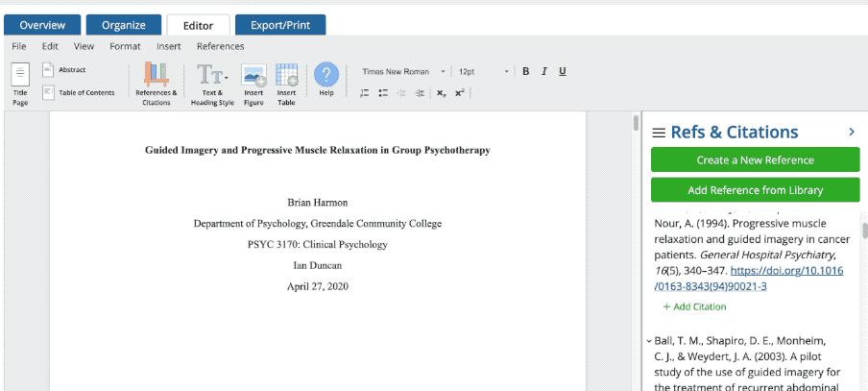Image resolution: width=868 pixels, height=391 pixels.
Task: Open the References & Citations tool
Action: click(156, 76)
